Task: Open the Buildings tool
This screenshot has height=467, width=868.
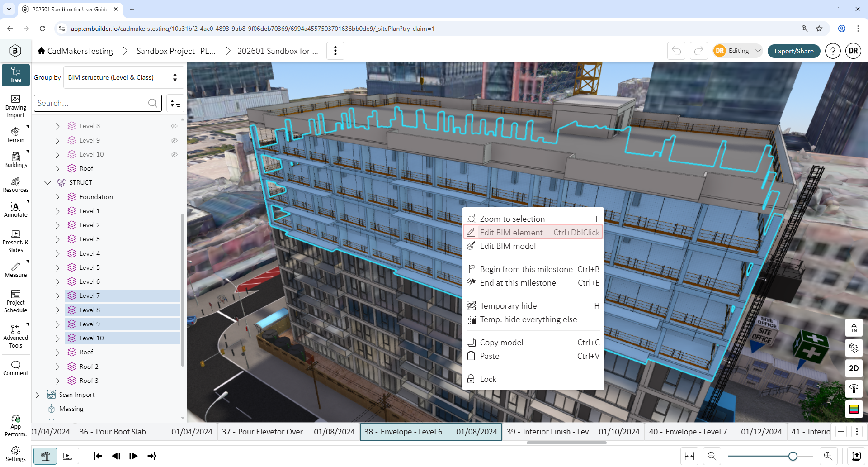Action: [x=16, y=160]
